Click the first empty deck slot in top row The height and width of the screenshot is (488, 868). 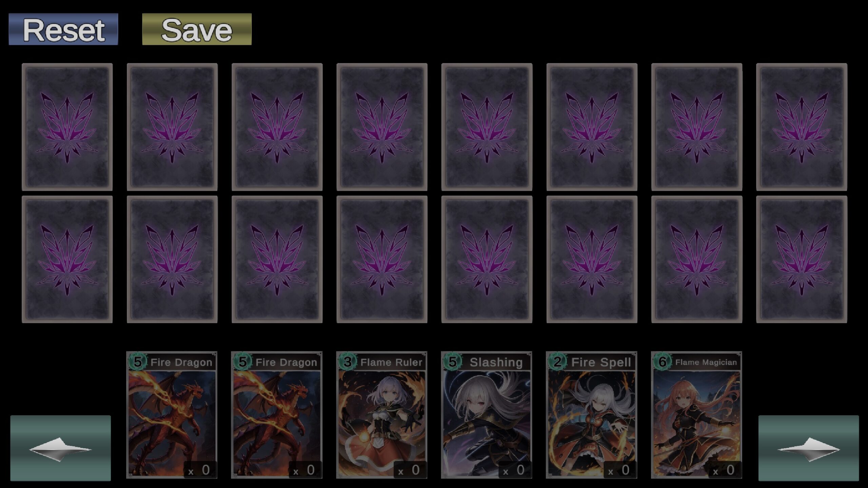(67, 127)
